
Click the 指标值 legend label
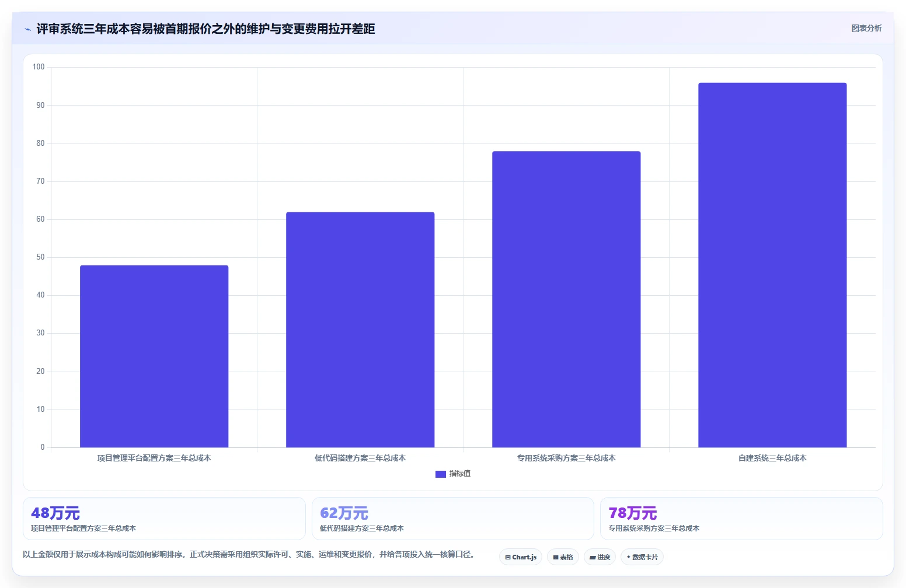click(460, 474)
